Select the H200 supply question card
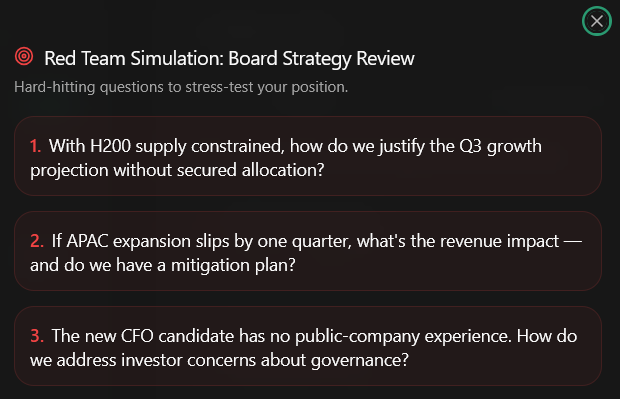 308,156
